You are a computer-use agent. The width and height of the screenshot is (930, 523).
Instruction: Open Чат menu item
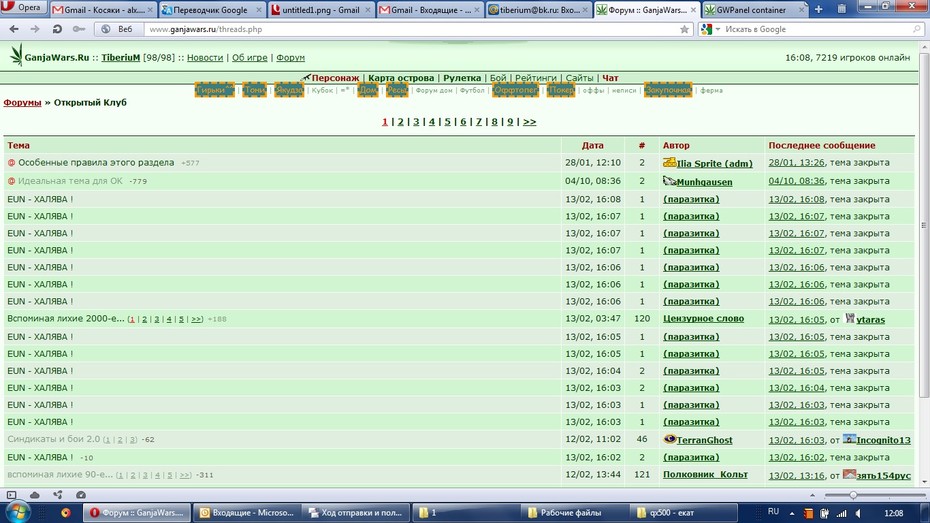click(610, 78)
